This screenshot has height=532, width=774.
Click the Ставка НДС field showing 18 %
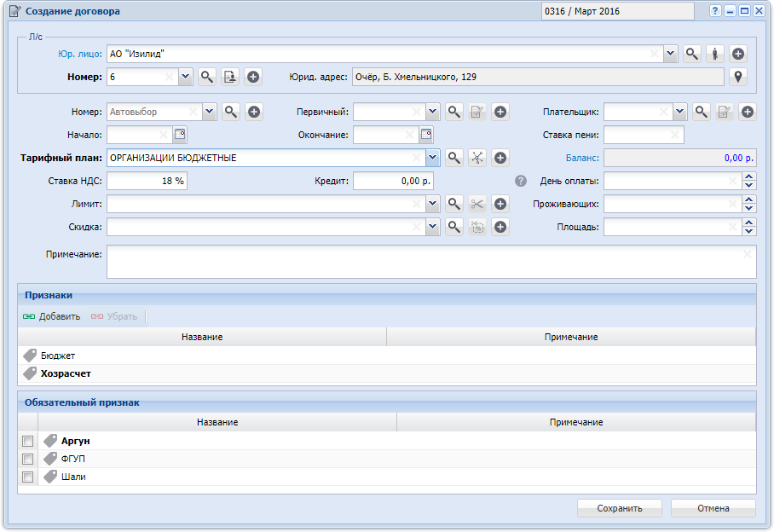(147, 181)
